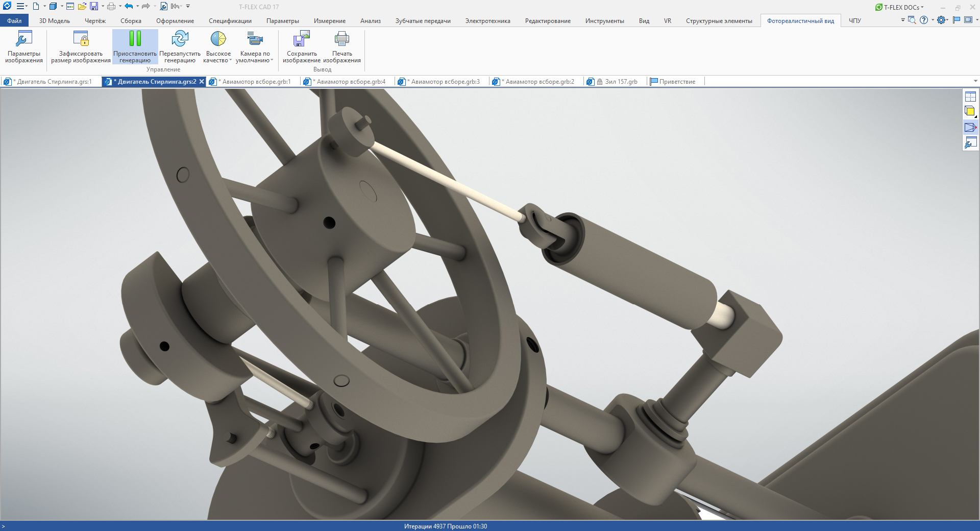Open settings gear icon in ribbon corner
Screen dimensions: 980x531
click(941, 20)
